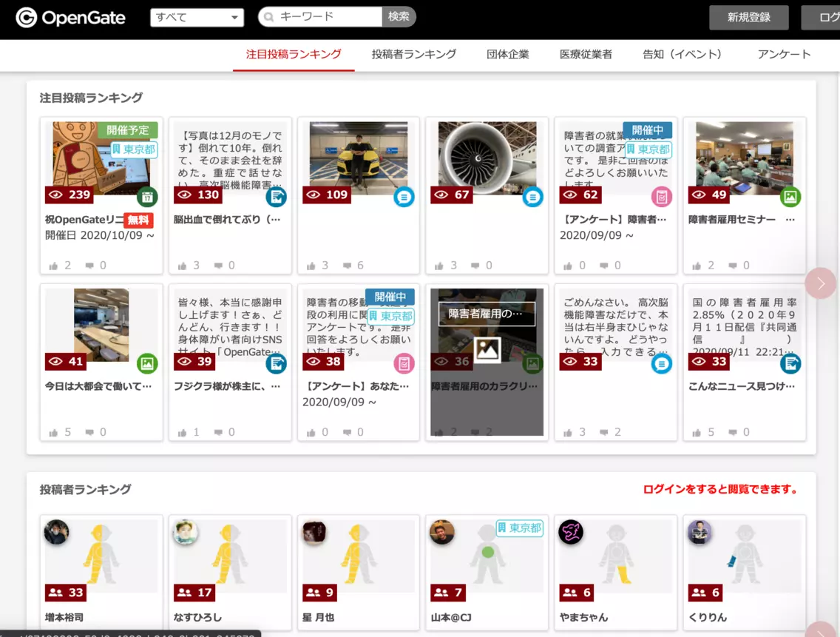Click the pink survey icon on 62-view card
The width and height of the screenshot is (840, 637).
point(661,197)
